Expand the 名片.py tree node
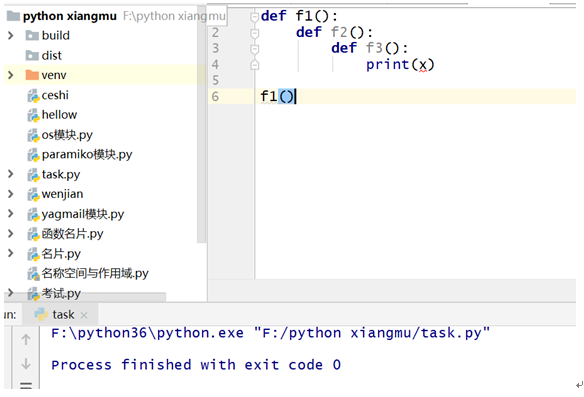This screenshot has width=584, height=397. (10, 254)
